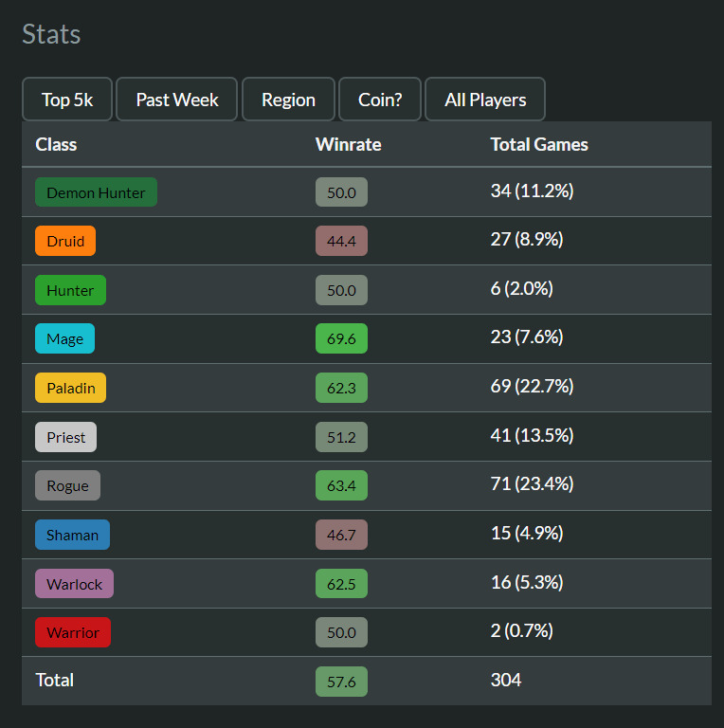Click the green Hunter class tag
Image resolution: width=724 pixels, height=728 pixels.
click(x=70, y=290)
